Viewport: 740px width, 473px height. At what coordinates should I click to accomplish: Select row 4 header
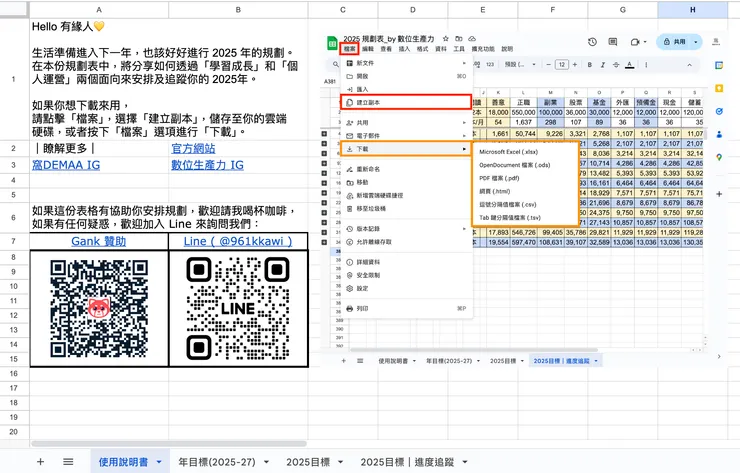14,180
